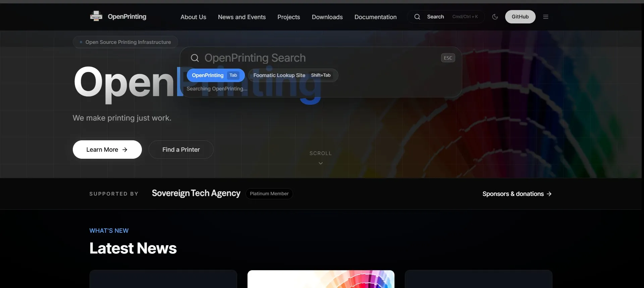The height and width of the screenshot is (288, 644).
Task: Click the Open Source Printing Infrastructure pill
Action: (125, 42)
